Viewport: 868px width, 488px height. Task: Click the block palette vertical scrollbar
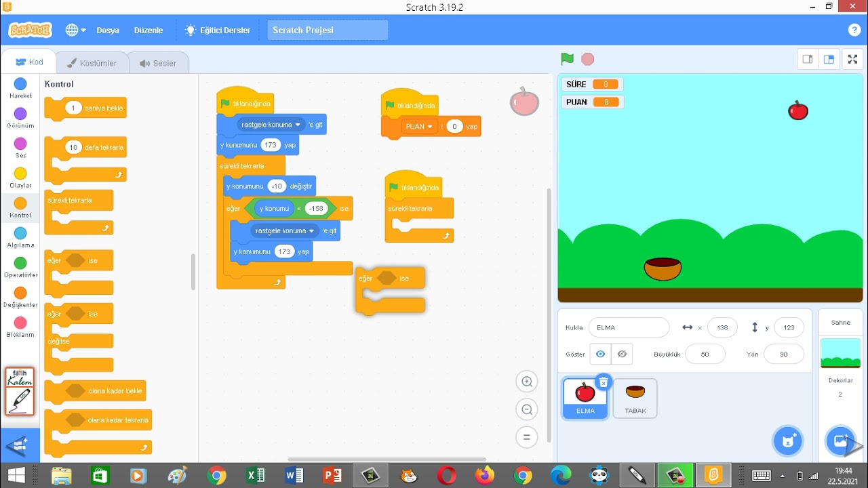click(x=193, y=271)
